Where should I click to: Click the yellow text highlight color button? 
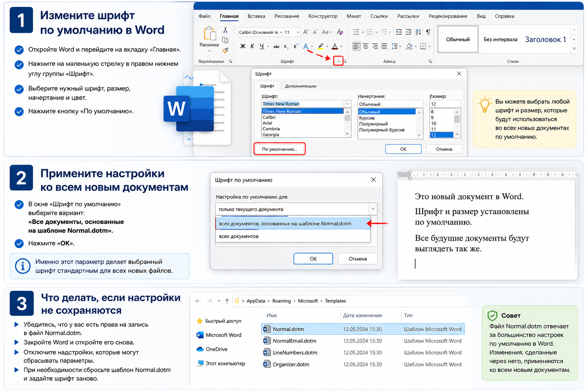pos(321,46)
